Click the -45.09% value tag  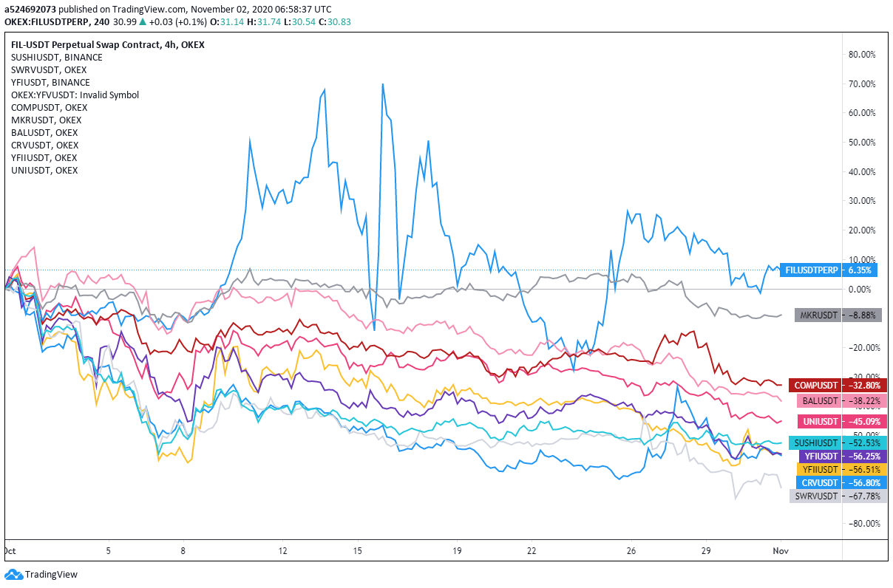[x=863, y=422]
